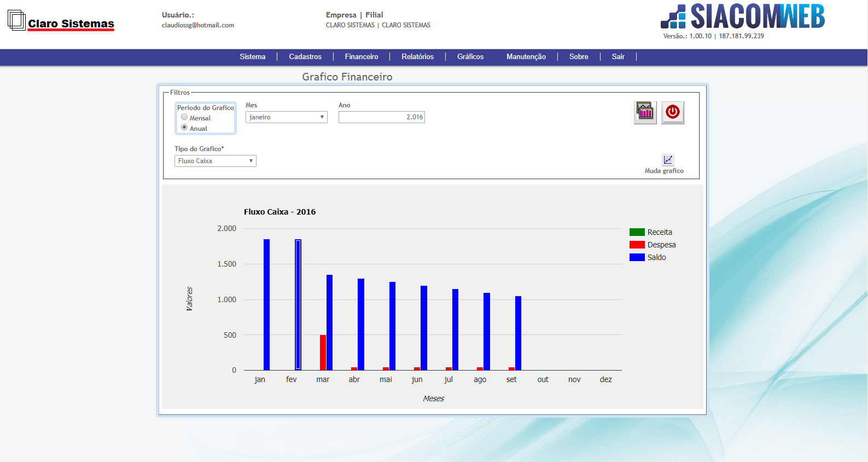Click the blue Saldo bar for jan
The image size is (868, 462).
(x=267, y=305)
